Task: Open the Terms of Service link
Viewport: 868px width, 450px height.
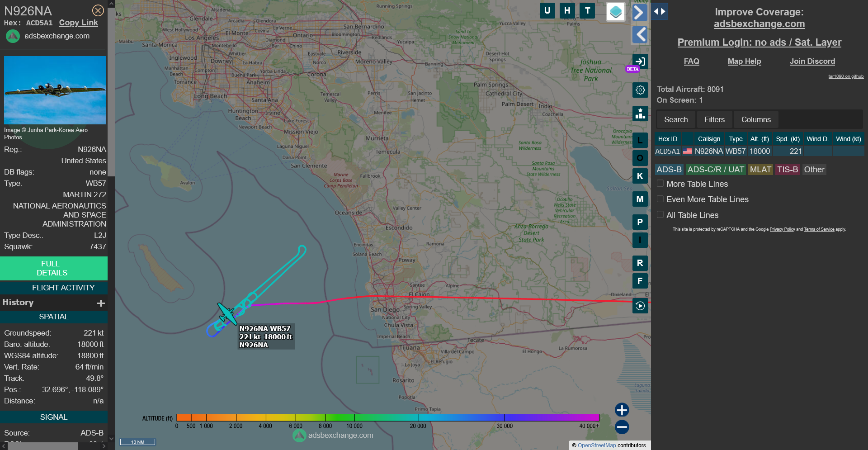Action: pyautogui.click(x=819, y=229)
